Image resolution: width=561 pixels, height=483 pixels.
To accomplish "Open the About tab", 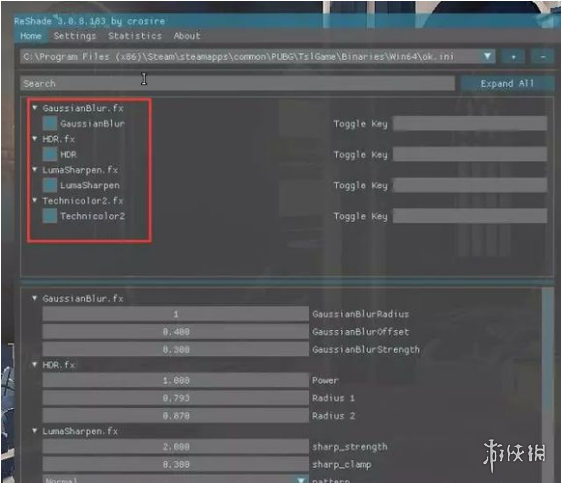I will point(187,36).
